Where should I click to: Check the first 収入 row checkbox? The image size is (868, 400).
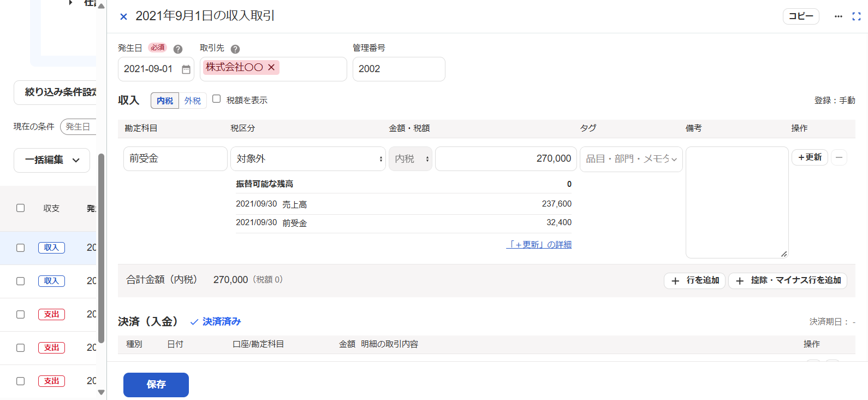pyautogui.click(x=20, y=248)
